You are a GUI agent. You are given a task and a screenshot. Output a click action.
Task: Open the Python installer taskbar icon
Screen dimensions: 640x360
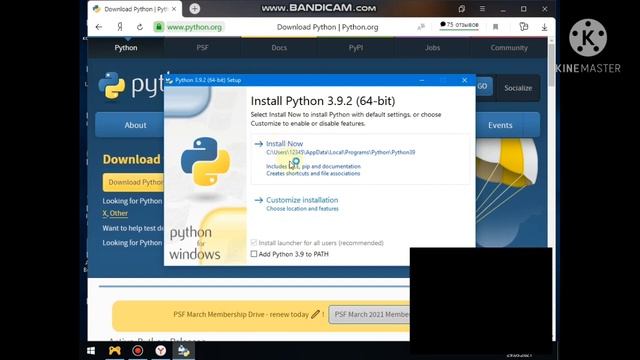(x=184, y=351)
